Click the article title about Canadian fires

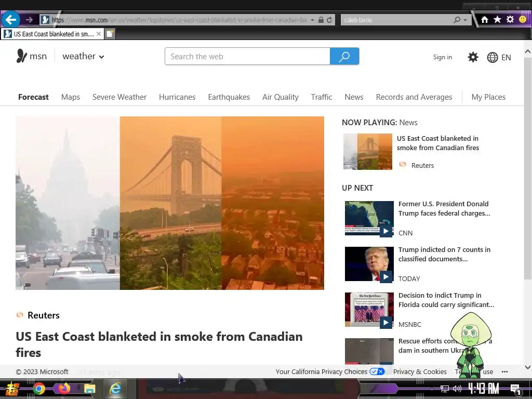point(159,344)
